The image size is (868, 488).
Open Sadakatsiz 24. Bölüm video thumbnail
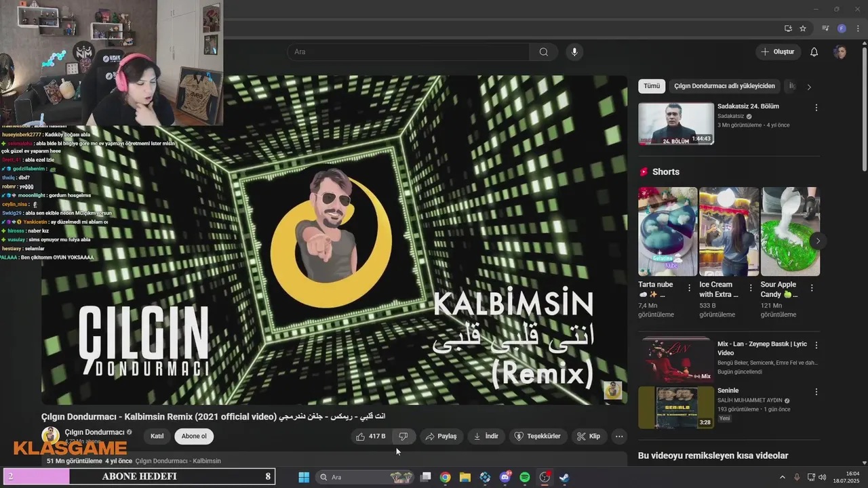pyautogui.click(x=676, y=123)
